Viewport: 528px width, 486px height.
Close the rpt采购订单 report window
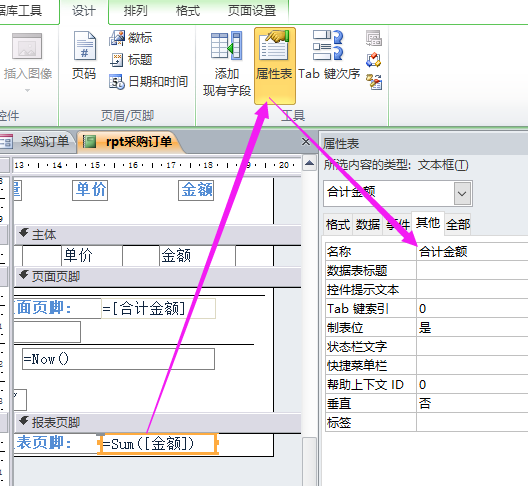pos(305,141)
